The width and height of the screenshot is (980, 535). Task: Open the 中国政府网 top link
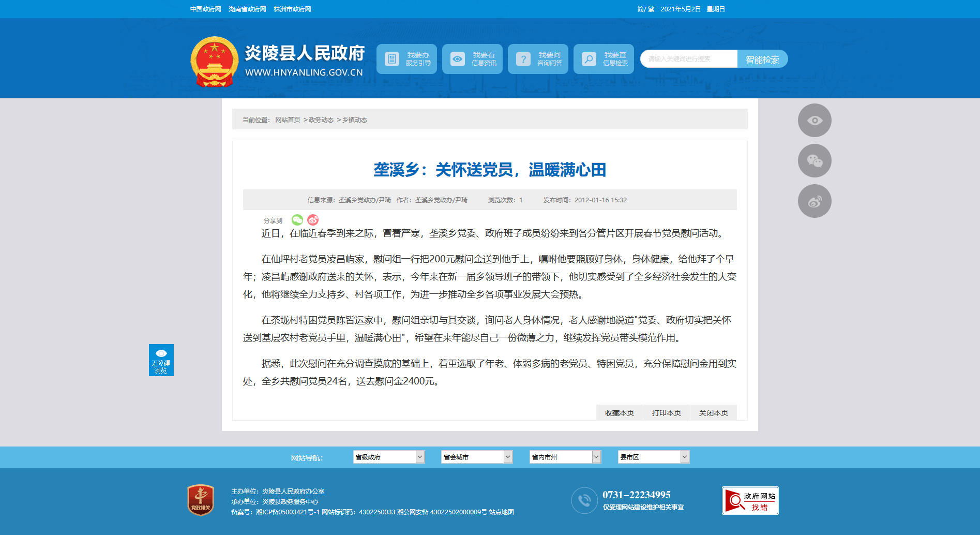click(205, 9)
